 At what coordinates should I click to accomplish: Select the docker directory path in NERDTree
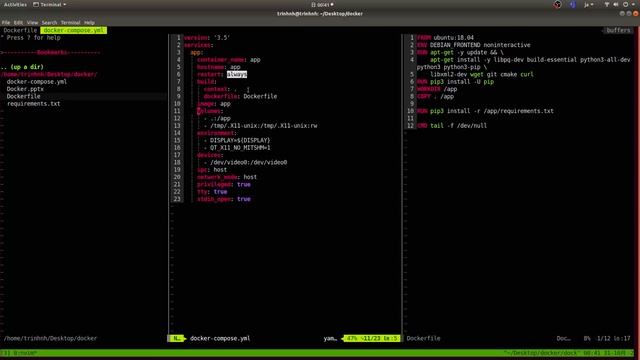click(49, 74)
